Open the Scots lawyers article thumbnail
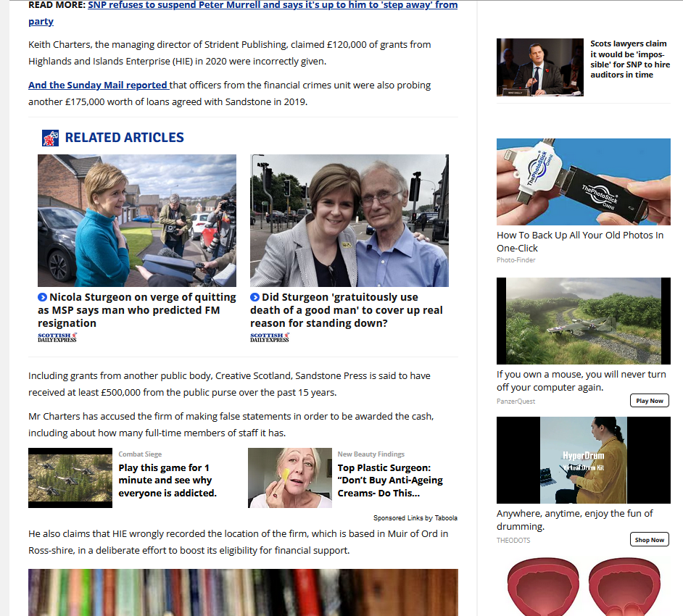The width and height of the screenshot is (683, 616). [x=539, y=67]
